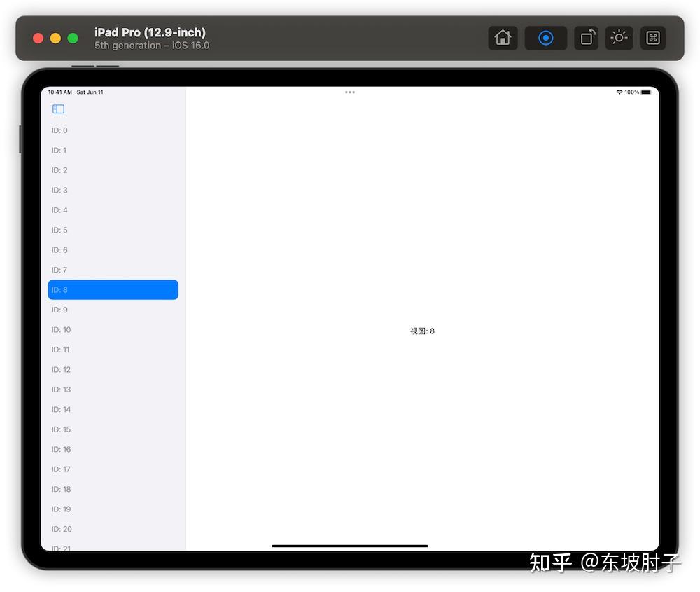Click the 视图: 8 detail text
Viewport: 700px width, 592px height.
pos(421,331)
